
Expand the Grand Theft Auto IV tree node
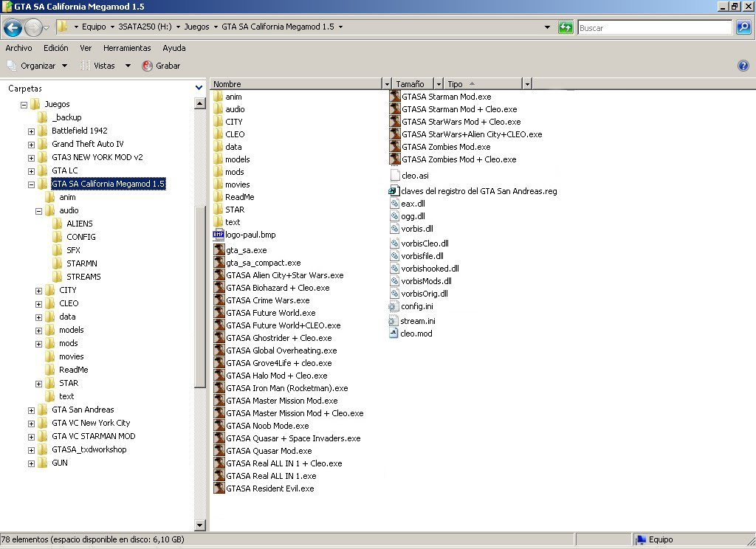[31, 145]
